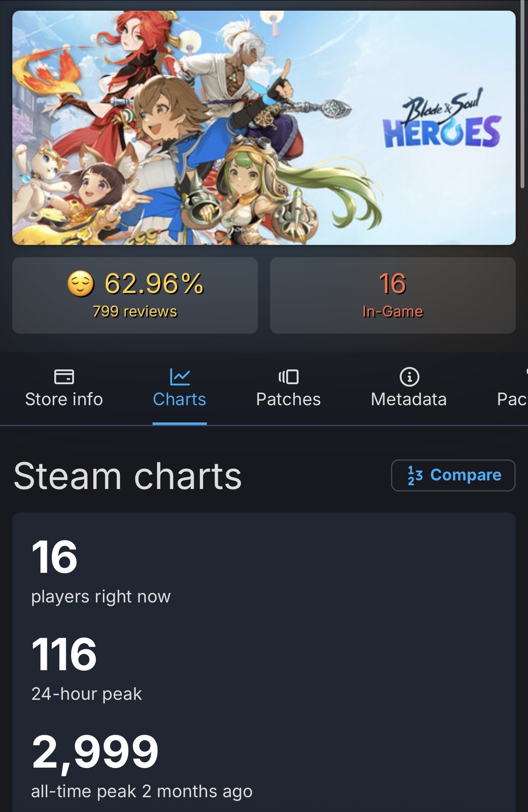Click the Metadata info circle icon
The image size is (528, 812).
(409, 376)
